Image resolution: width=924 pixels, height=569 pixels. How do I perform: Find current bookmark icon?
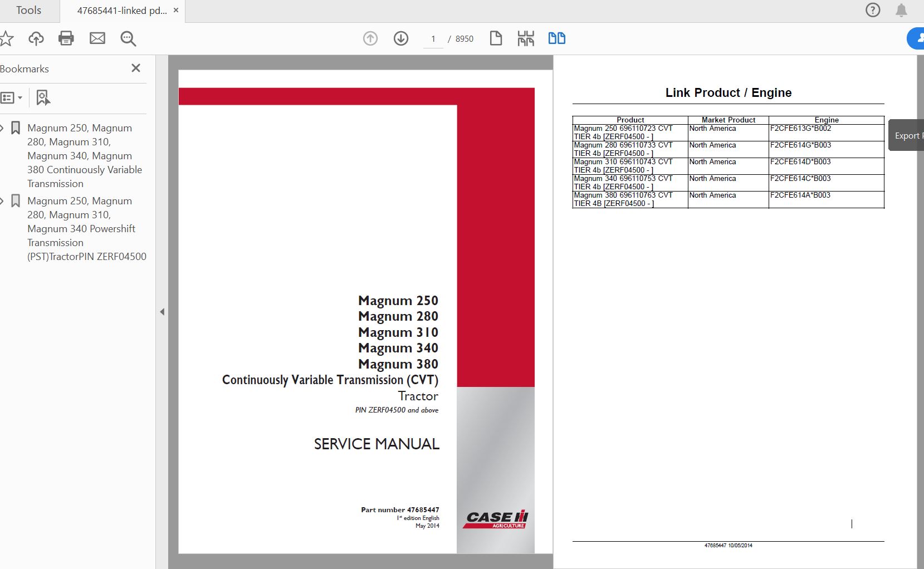[x=43, y=98]
